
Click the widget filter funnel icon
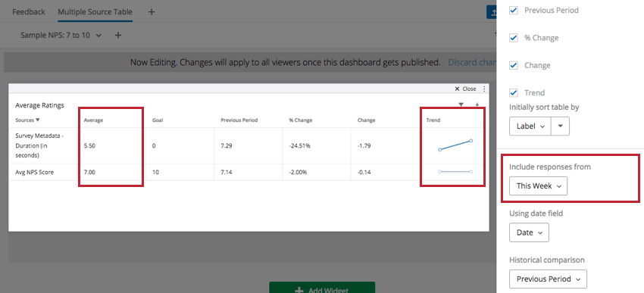point(461,105)
